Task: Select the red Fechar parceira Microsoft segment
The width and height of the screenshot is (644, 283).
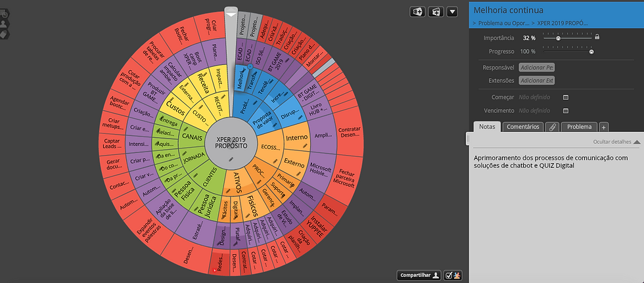Action: pos(345,177)
